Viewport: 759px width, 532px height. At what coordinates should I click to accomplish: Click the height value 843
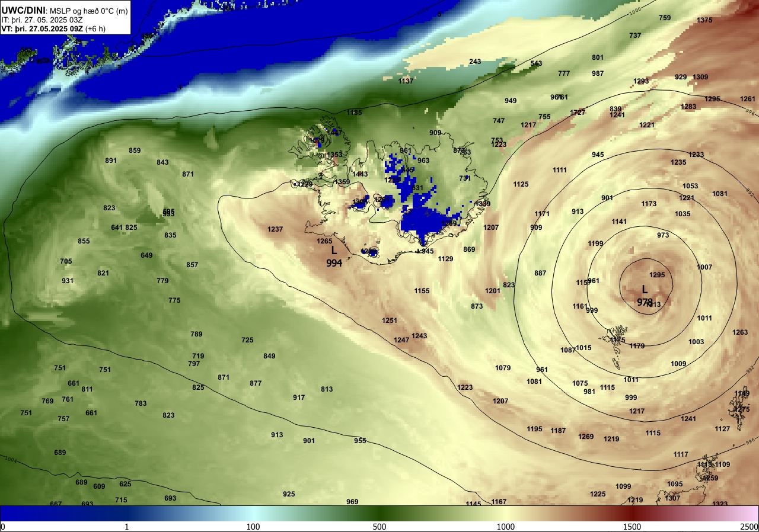click(162, 162)
